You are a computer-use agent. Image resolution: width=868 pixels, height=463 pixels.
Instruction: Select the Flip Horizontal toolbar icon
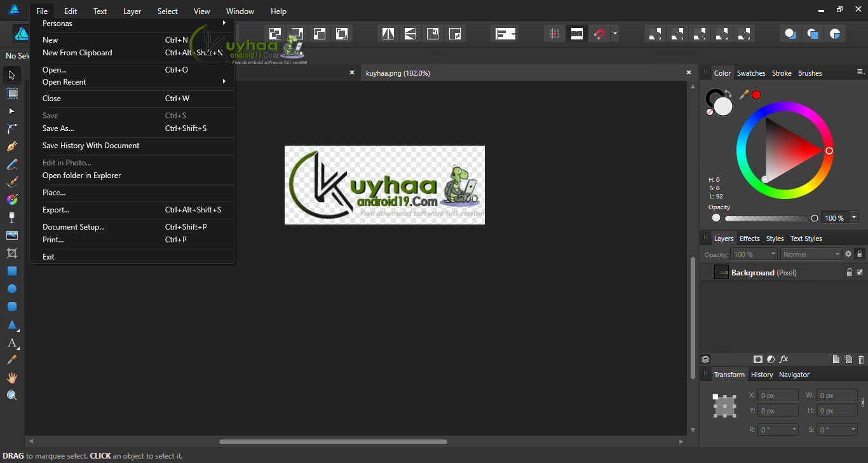(388, 33)
